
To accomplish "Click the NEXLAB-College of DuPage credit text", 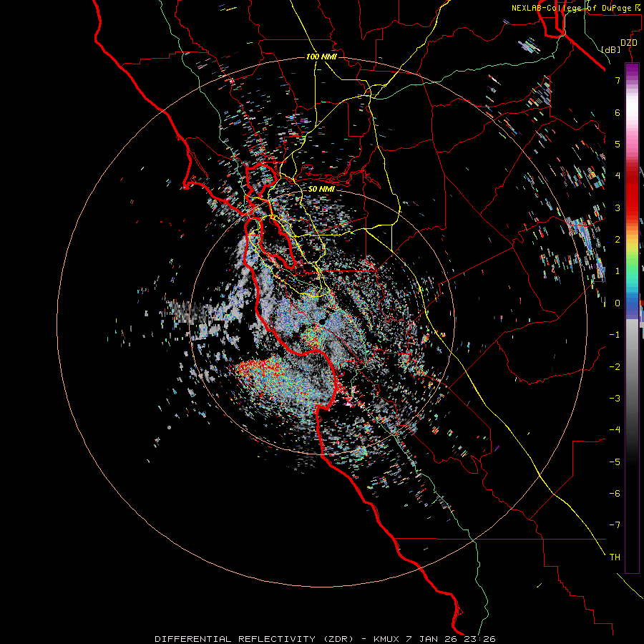I will tap(577, 8).
